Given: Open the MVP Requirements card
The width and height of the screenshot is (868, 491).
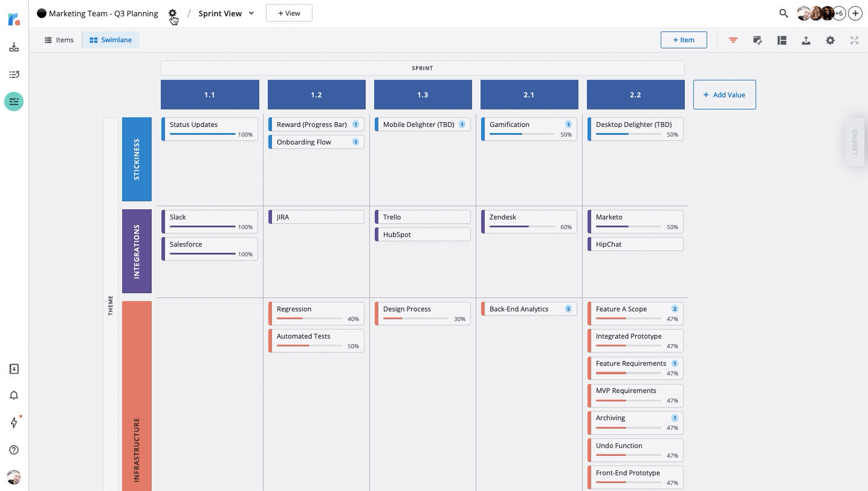Looking at the screenshot, I should click(635, 395).
